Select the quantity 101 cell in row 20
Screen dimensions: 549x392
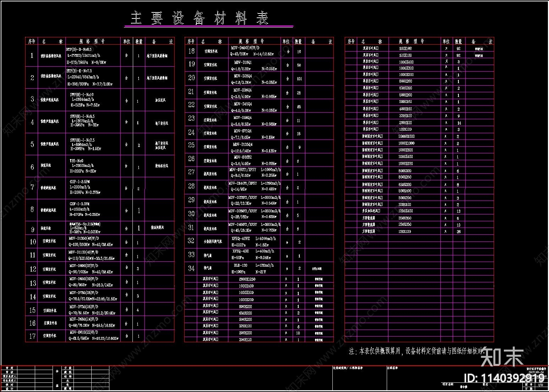[299, 78]
